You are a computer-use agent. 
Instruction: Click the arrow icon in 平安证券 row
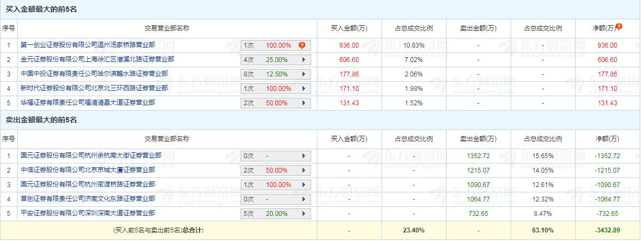(x=303, y=214)
